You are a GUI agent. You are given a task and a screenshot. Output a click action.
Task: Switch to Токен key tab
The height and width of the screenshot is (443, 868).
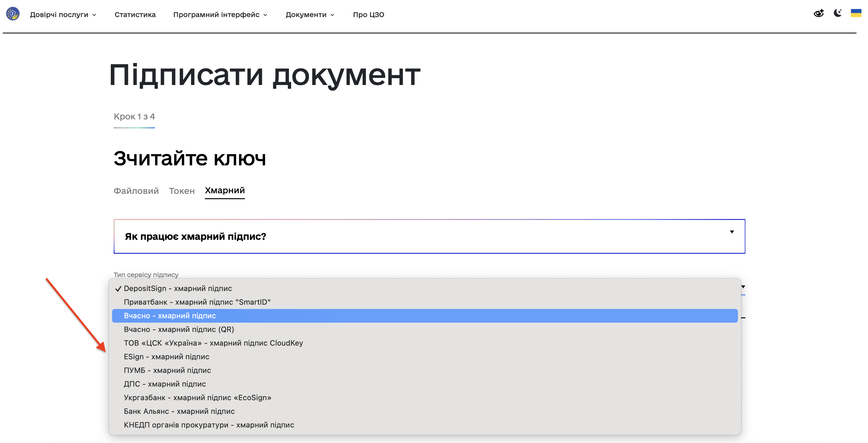pos(182,191)
